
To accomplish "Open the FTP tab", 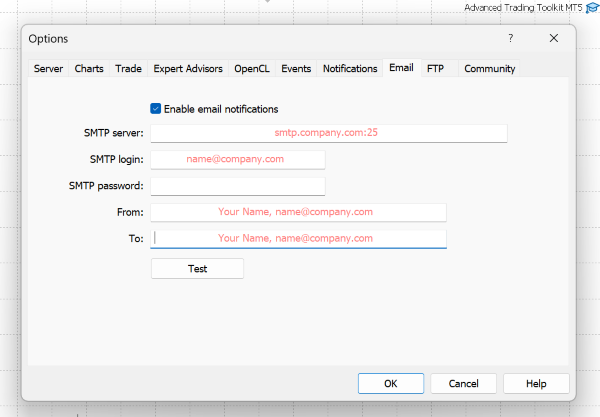I will (x=436, y=69).
